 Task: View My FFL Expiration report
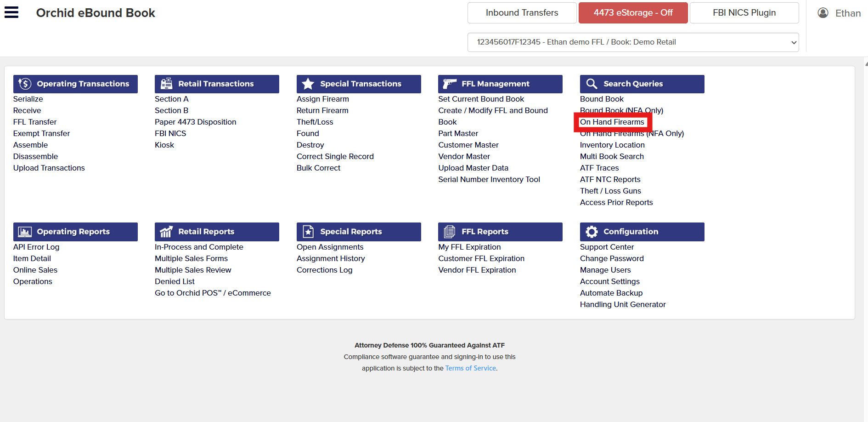coord(469,247)
